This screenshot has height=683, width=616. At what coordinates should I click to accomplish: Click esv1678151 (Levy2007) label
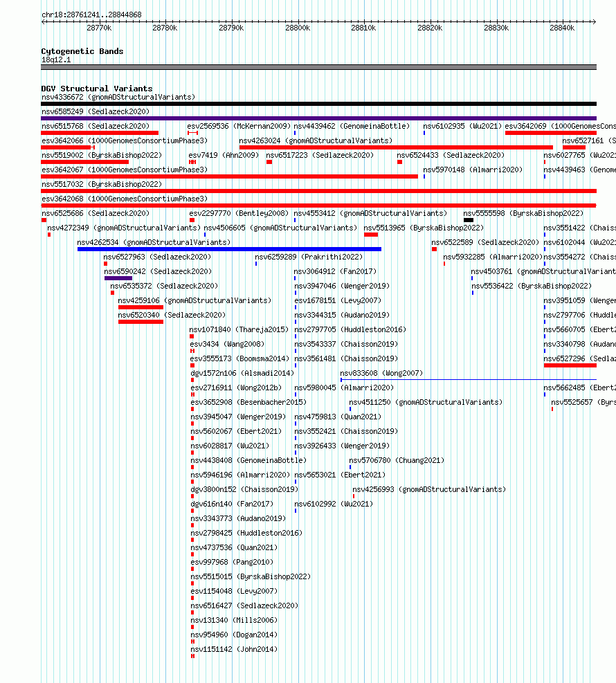(338, 300)
